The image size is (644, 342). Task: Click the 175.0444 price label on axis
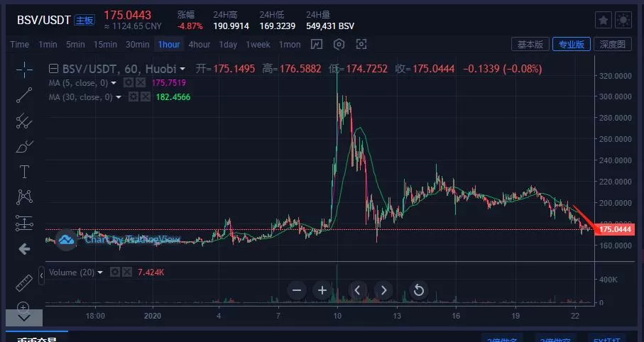[x=615, y=229]
